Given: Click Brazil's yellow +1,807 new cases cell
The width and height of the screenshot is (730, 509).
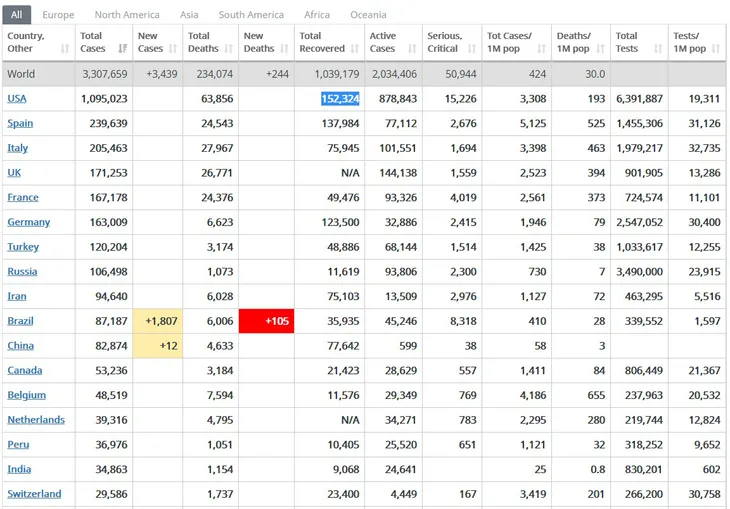Looking at the screenshot, I should (158, 321).
